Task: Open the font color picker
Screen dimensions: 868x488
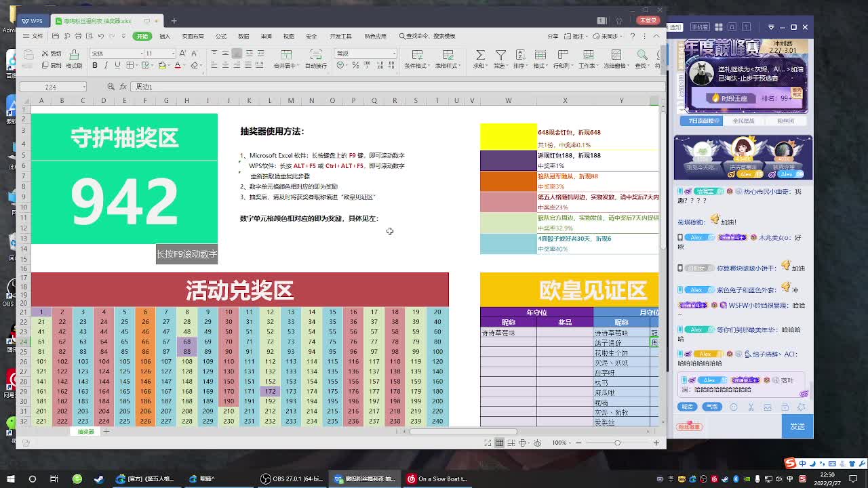Action: [x=178, y=66]
